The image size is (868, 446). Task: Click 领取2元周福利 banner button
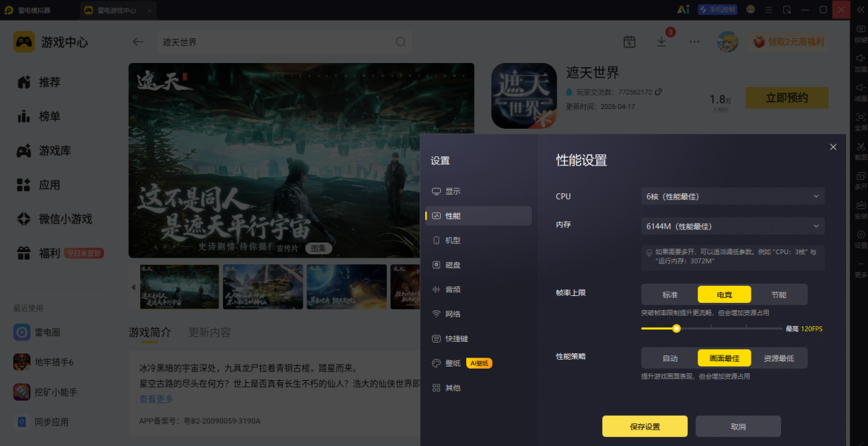789,42
